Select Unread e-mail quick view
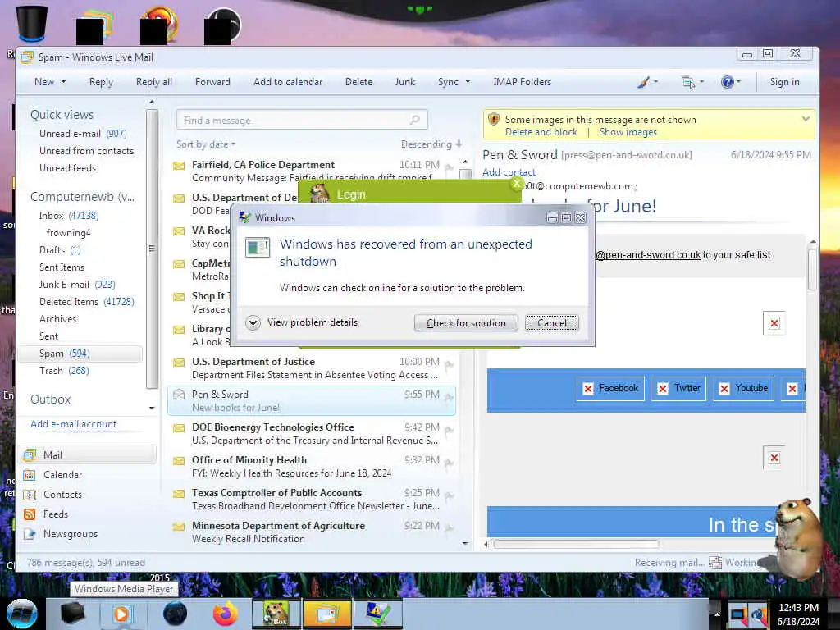840x630 pixels. click(x=83, y=134)
